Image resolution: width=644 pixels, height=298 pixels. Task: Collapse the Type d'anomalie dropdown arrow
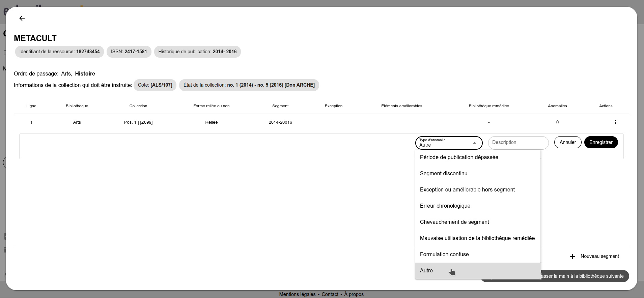click(474, 143)
